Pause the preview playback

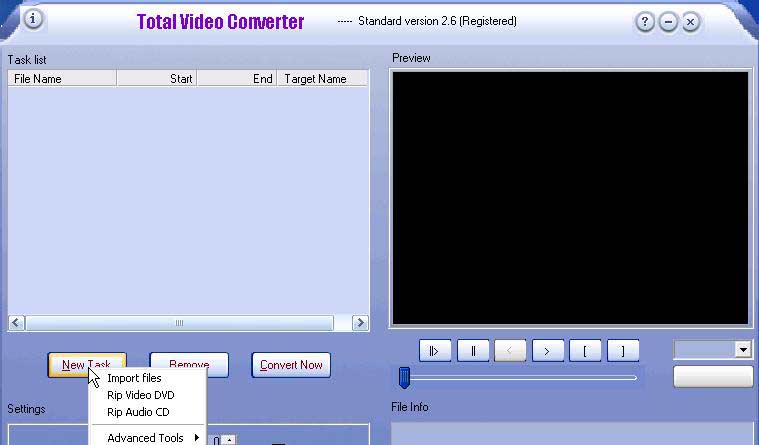473,351
